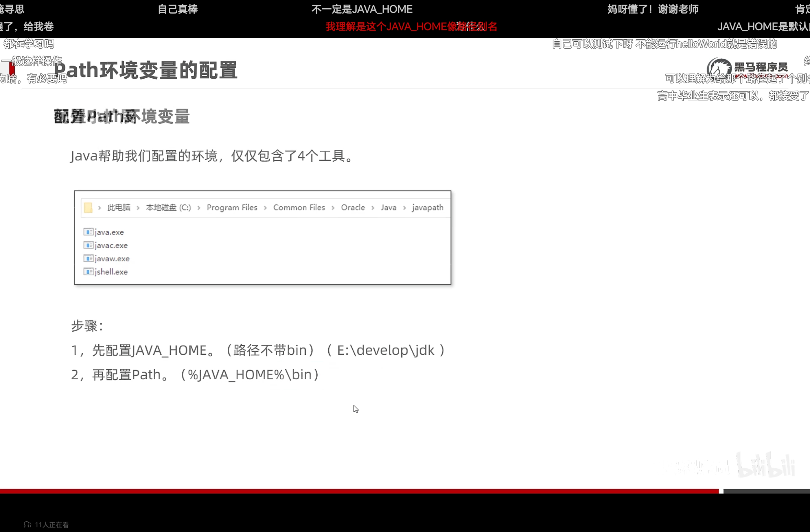This screenshot has height=532, width=810.
Task: Click the javaw.exe file icon
Action: (x=89, y=258)
